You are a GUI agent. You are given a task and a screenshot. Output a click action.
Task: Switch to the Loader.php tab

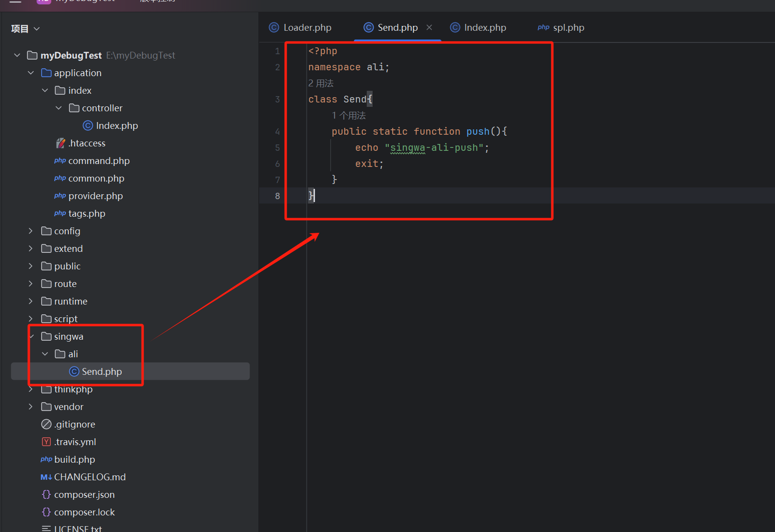tap(300, 28)
